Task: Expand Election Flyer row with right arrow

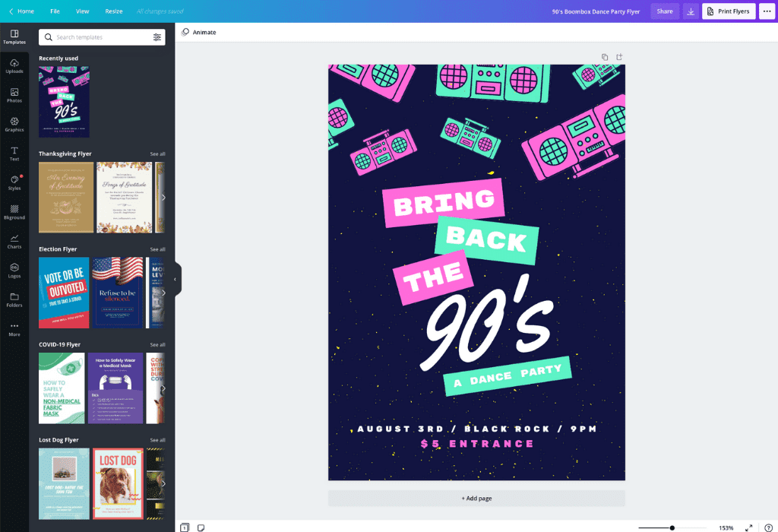Action: 163,293
